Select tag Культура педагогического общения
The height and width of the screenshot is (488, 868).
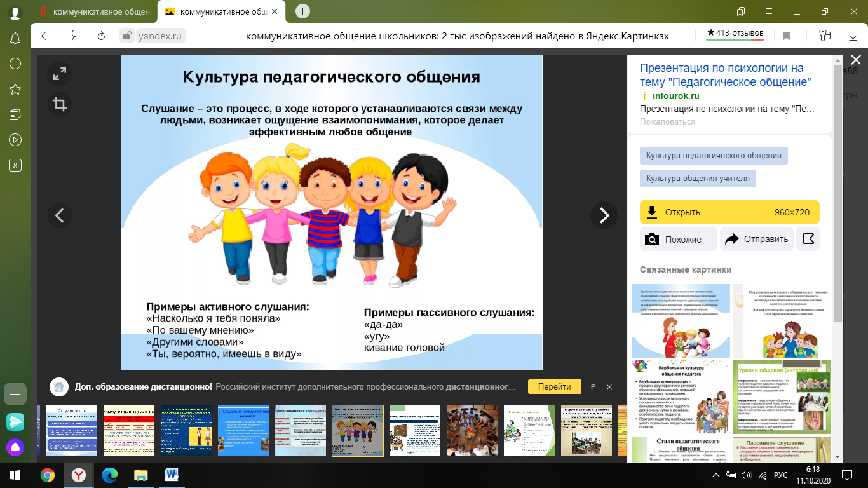pos(714,156)
